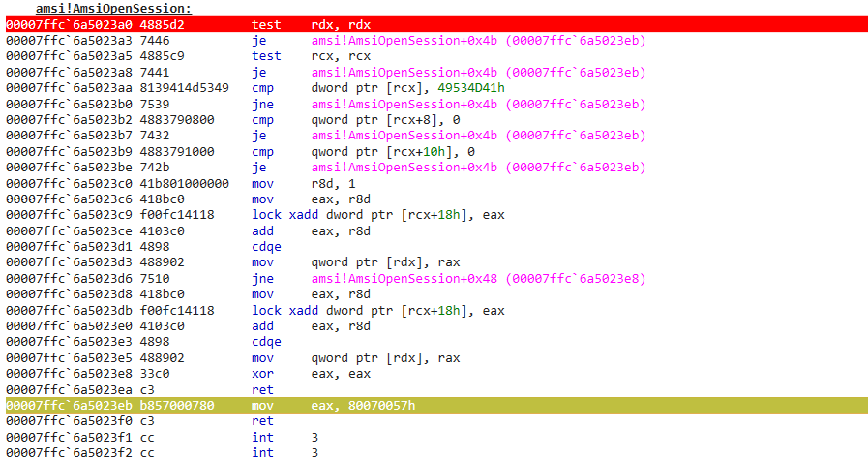Click the mov qword ptr [rdx], rax at 6a5023e5
868x460 pixels.
click(233, 358)
